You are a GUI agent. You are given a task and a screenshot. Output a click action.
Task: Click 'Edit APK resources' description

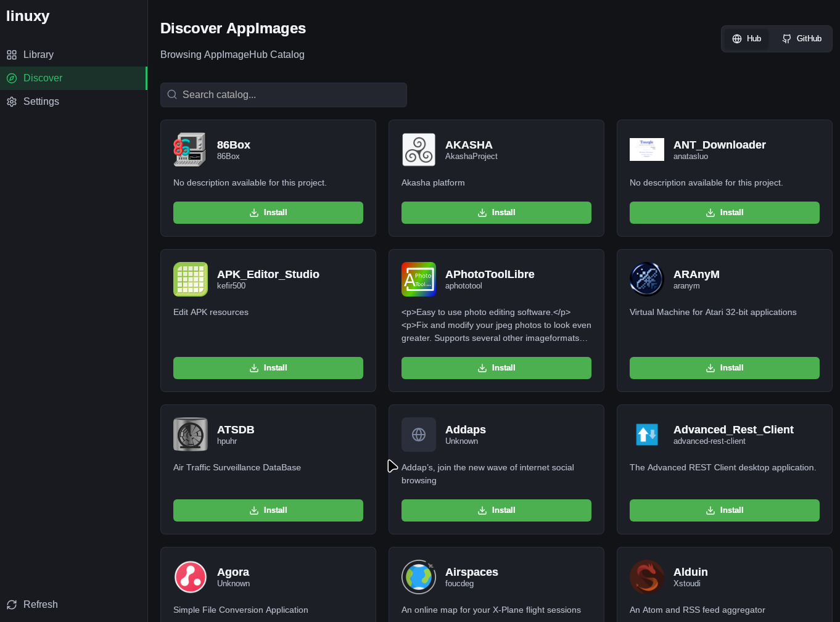pyautogui.click(x=211, y=313)
